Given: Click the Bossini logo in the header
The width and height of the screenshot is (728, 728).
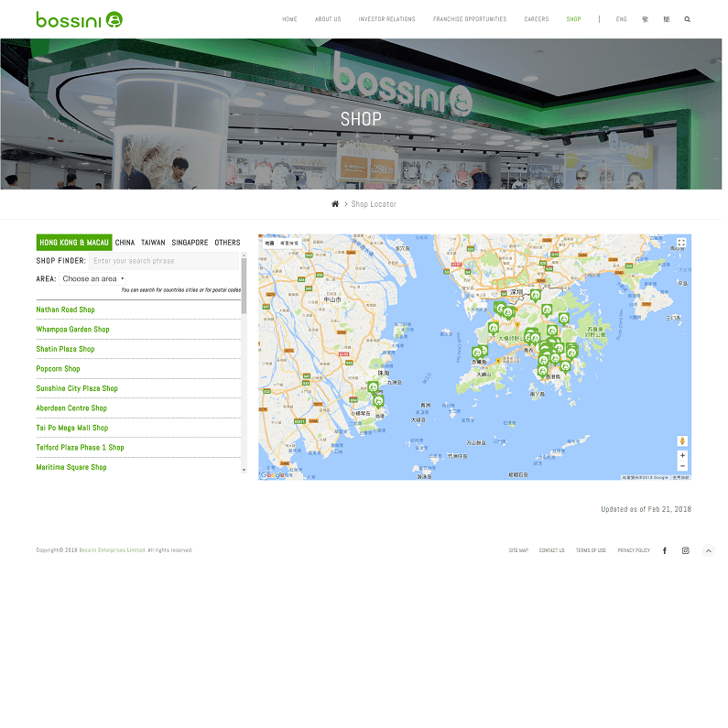Looking at the screenshot, I should pos(80,19).
